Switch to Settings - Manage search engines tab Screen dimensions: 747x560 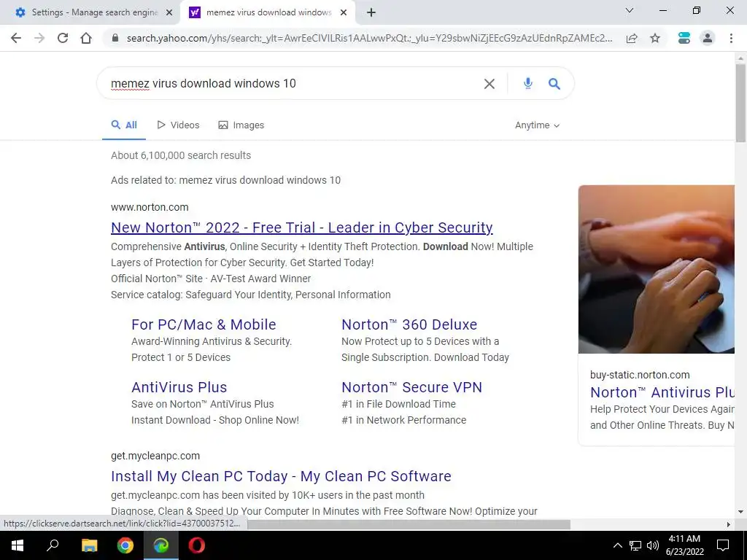tap(90, 13)
